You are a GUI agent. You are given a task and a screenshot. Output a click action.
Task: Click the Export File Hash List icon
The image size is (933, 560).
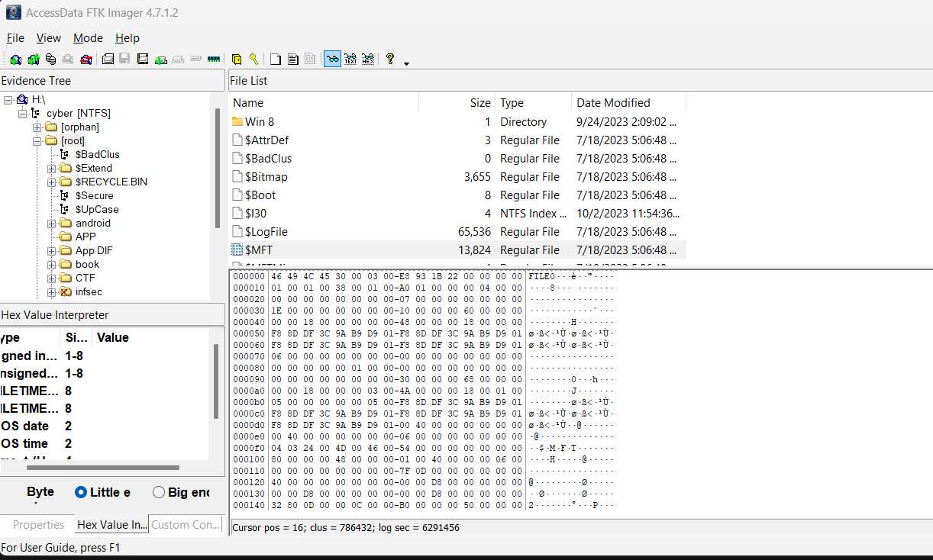click(293, 60)
